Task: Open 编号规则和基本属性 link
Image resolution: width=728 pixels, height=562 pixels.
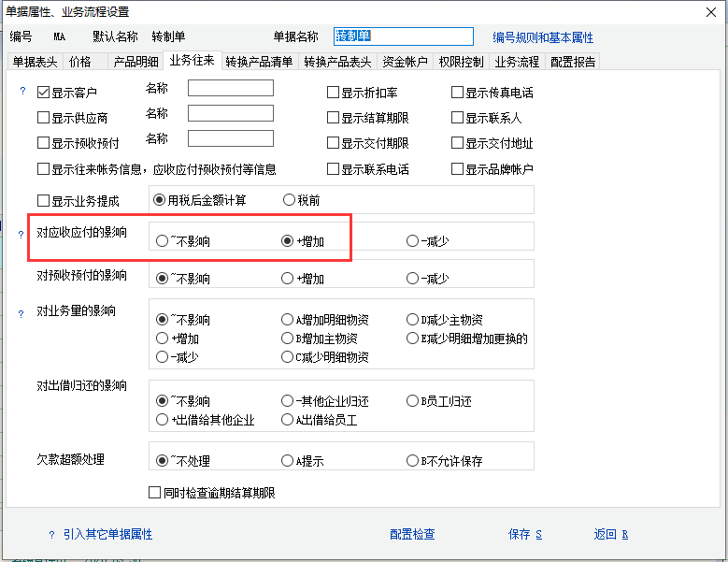Action: [543, 37]
